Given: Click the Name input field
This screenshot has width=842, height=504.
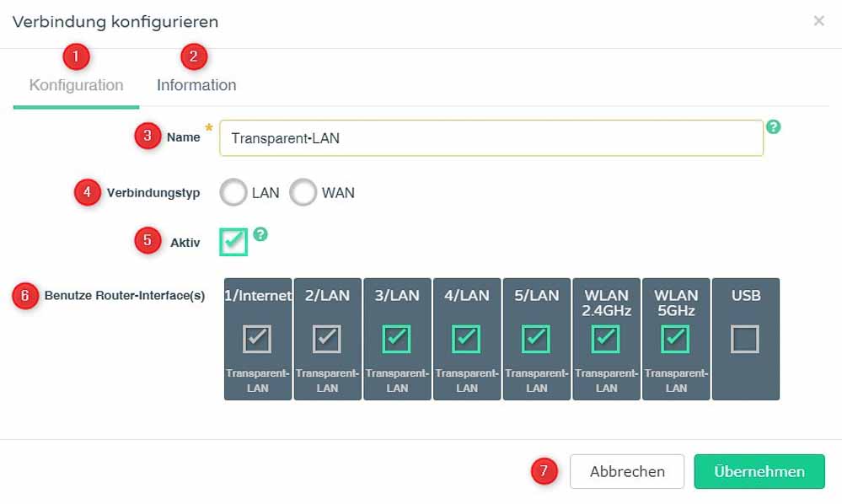Looking at the screenshot, I should [x=491, y=138].
